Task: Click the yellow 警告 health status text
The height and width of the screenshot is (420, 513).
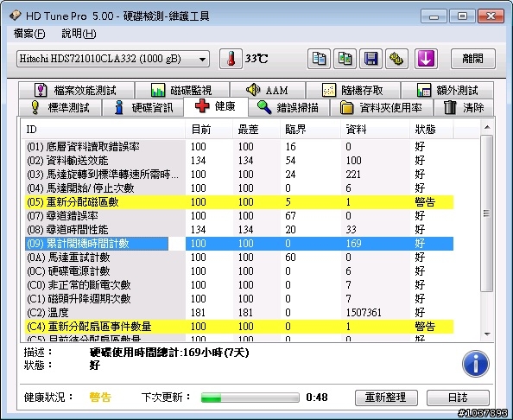Action: (100, 398)
